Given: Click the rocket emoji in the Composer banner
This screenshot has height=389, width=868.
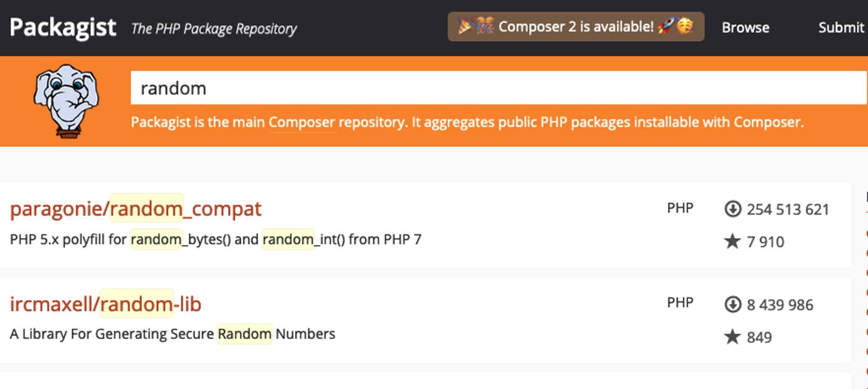Looking at the screenshot, I should pyautogui.click(x=665, y=27).
